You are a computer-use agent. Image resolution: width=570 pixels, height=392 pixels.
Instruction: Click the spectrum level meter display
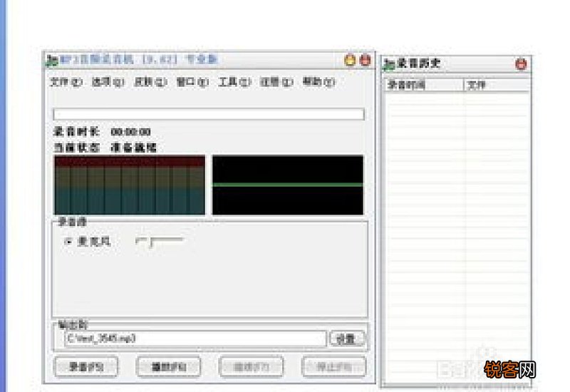130,185
